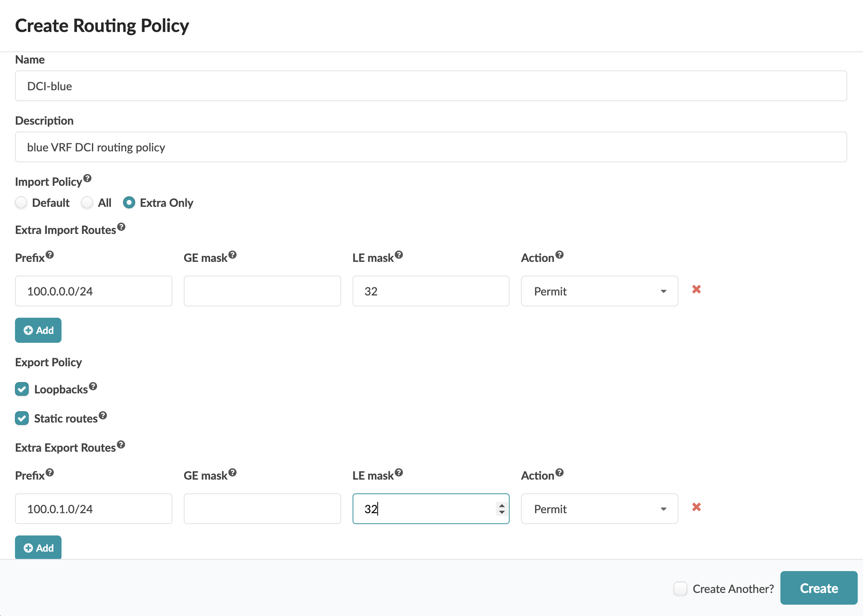The height and width of the screenshot is (616, 863).
Task: Click help icon next to export Action label
Action: pyautogui.click(x=559, y=472)
